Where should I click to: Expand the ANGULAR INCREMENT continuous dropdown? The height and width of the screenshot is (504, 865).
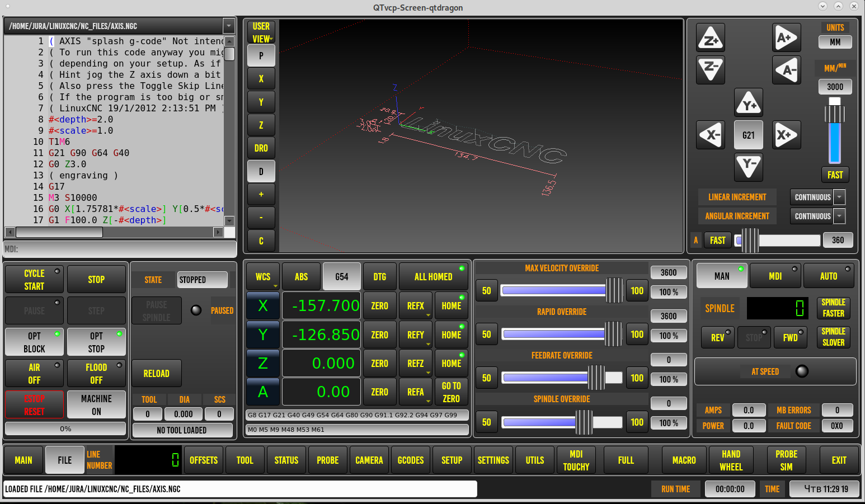839,216
